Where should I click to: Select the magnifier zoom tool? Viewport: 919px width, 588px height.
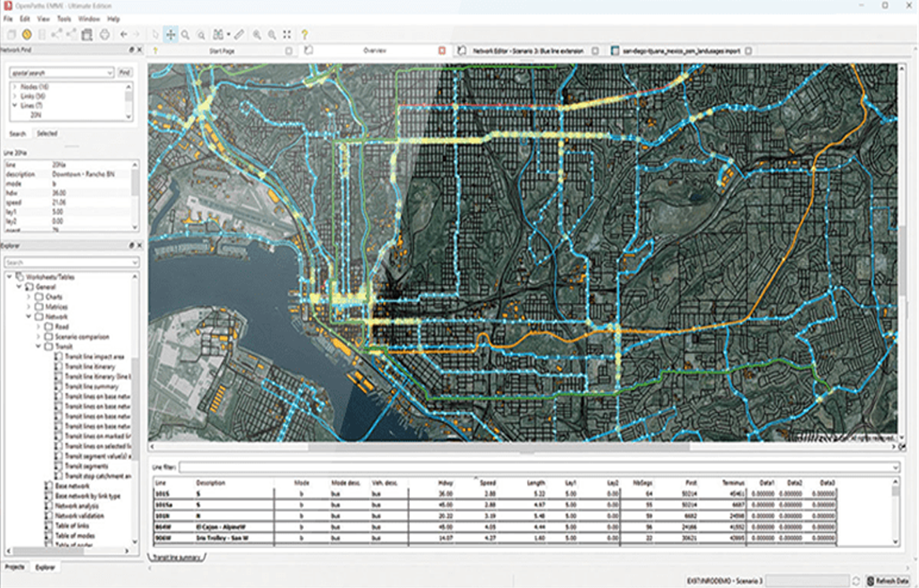186,35
